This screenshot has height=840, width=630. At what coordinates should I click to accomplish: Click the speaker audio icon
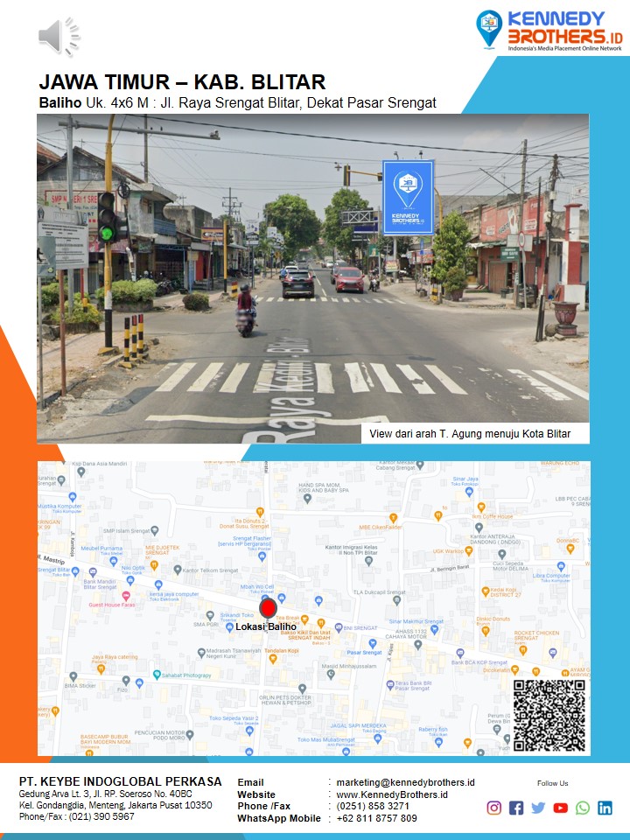click(x=58, y=36)
